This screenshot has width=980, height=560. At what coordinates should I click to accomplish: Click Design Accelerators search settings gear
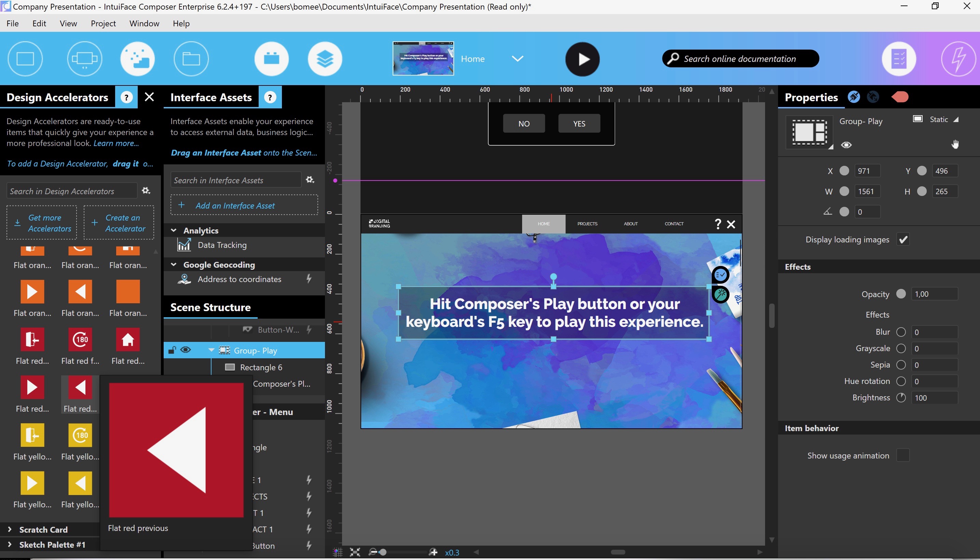(x=146, y=191)
